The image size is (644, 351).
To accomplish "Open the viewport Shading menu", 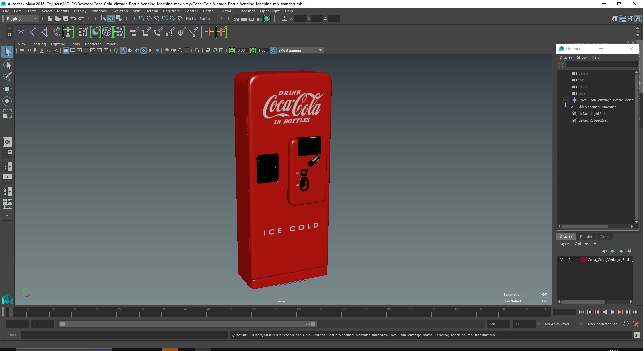I will (x=38, y=44).
